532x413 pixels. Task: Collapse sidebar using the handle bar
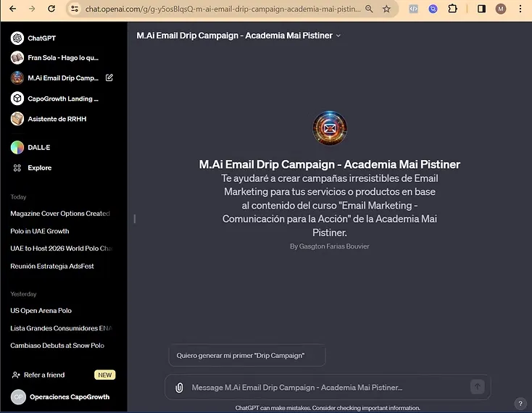pos(135,219)
